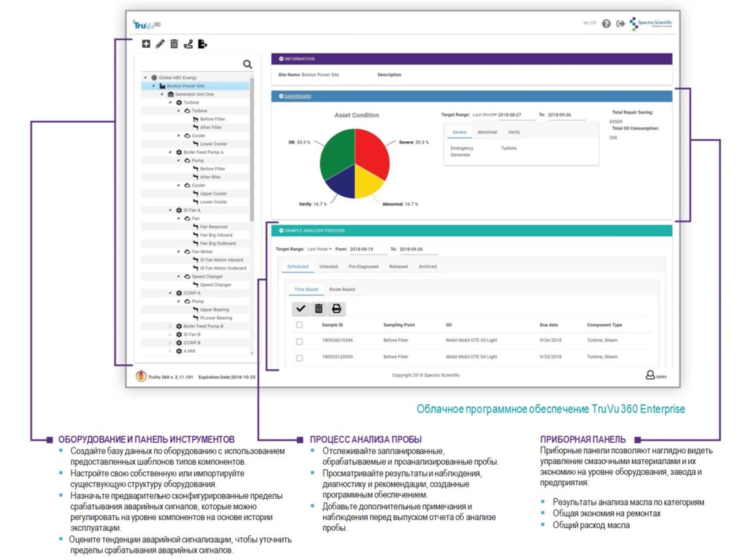
Task: Click the pencil edit icon
Action: point(160,44)
